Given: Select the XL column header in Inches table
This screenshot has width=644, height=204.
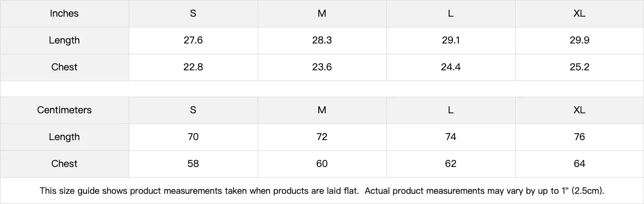Looking at the screenshot, I should pyautogui.click(x=580, y=13).
